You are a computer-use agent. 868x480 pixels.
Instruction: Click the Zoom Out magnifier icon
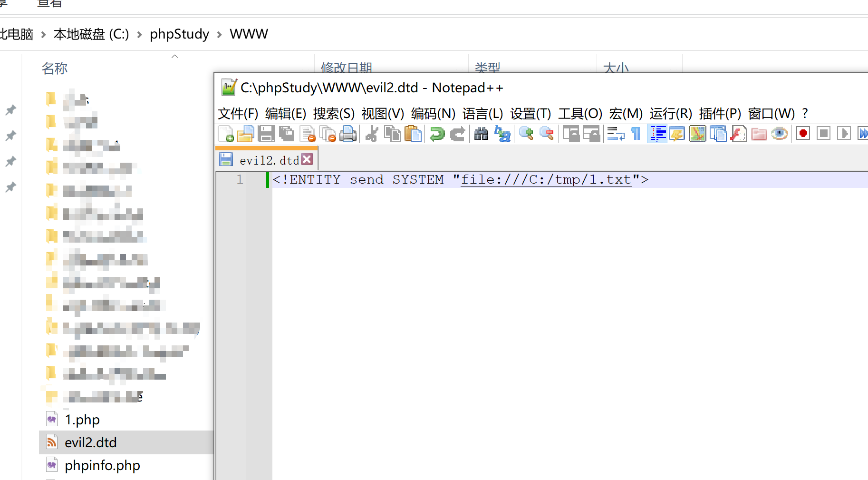[x=547, y=134]
